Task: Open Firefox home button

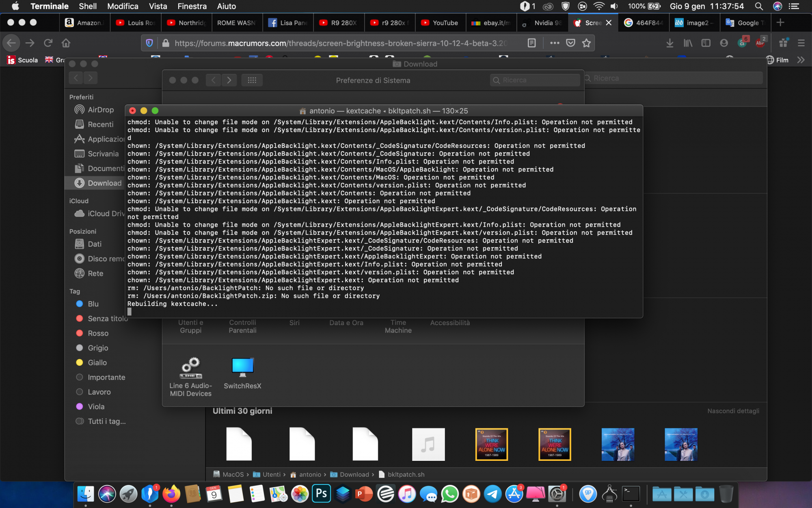Action: [x=66, y=43]
